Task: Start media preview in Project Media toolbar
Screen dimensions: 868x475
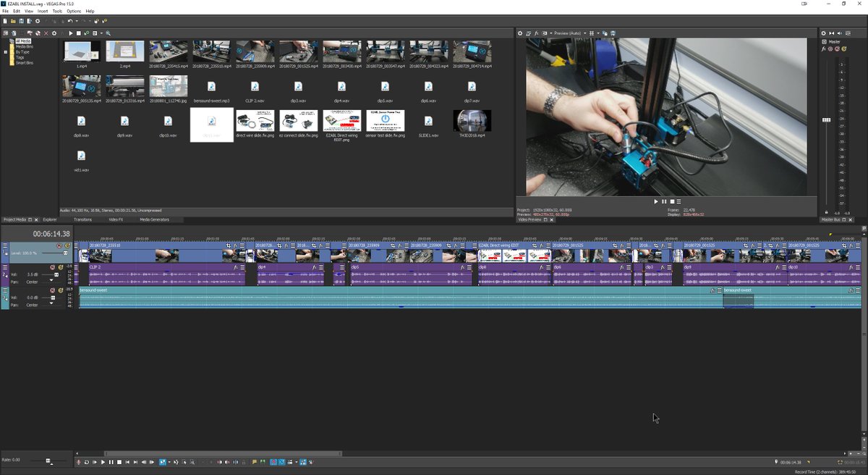Action: [71, 33]
